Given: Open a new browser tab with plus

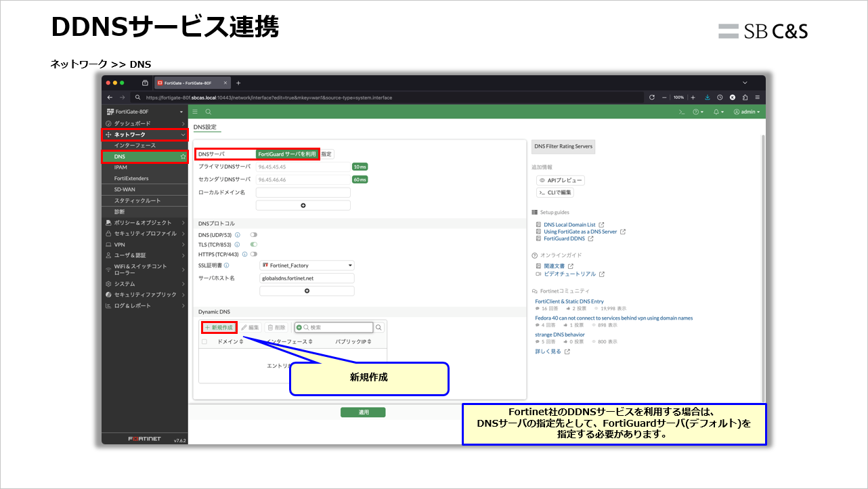Looking at the screenshot, I should [x=238, y=83].
